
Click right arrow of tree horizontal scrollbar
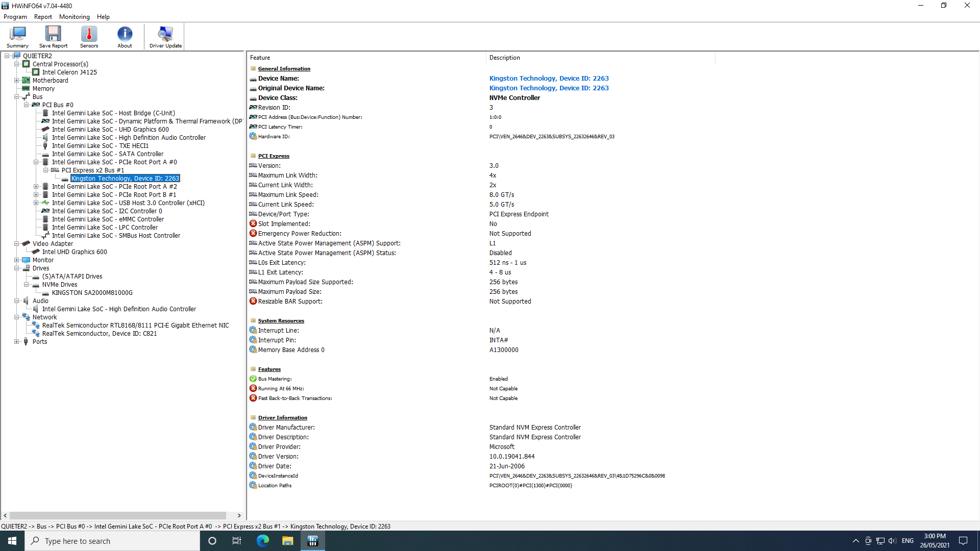pyautogui.click(x=239, y=516)
